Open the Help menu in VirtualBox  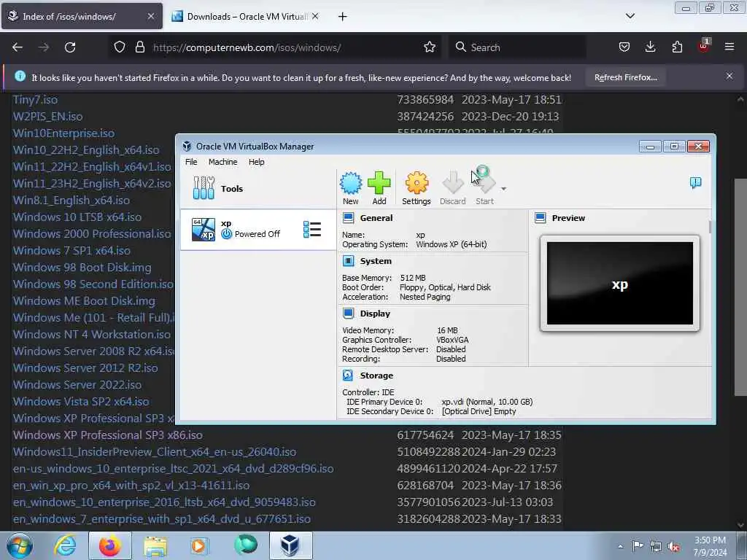[256, 162]
